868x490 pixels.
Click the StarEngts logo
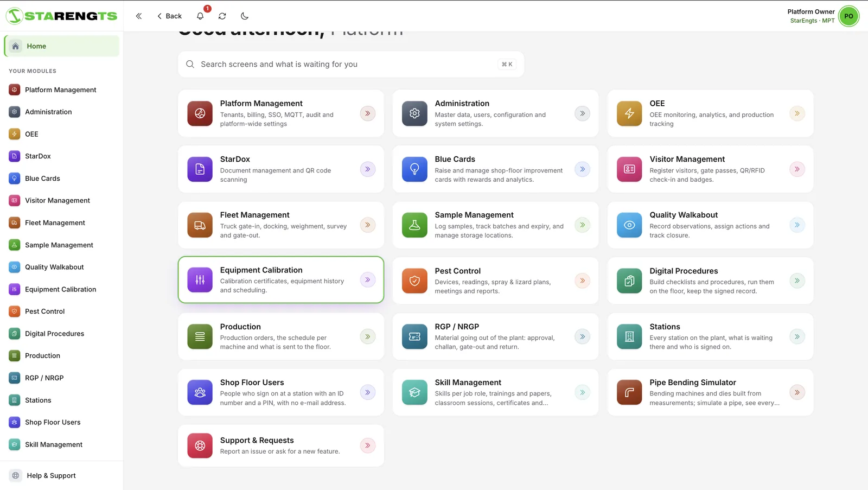pyautogui.click(x=61, y=16)
